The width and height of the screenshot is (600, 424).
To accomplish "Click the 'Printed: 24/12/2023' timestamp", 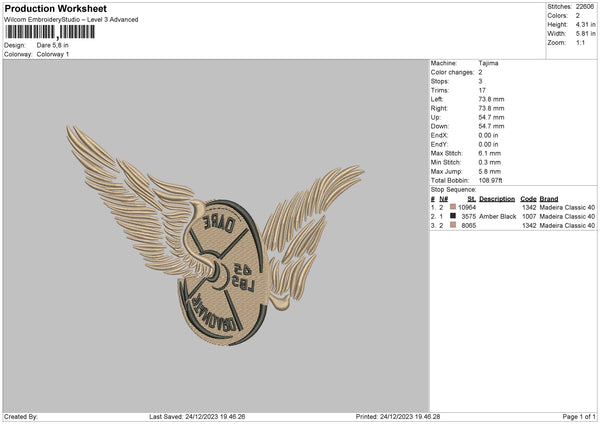I will click(x=398, y=416).
